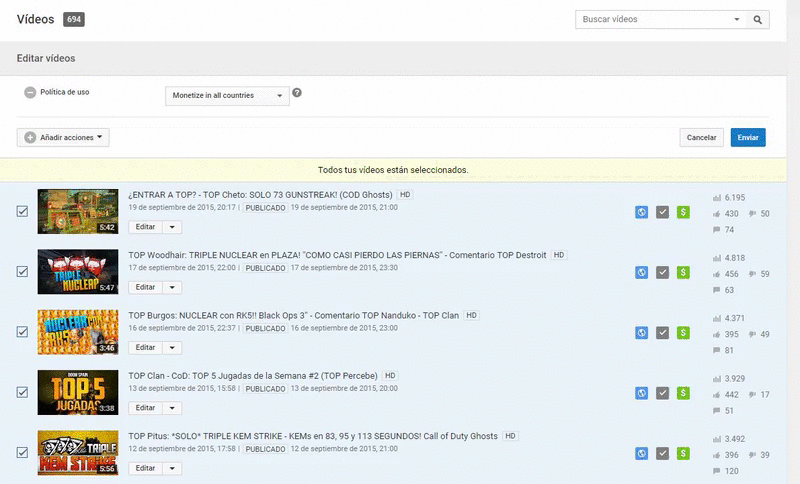This screenshot has width=800, height=484.
Task: Click views bar chart icon showing 4.818
Action: (x=717, y=258)
